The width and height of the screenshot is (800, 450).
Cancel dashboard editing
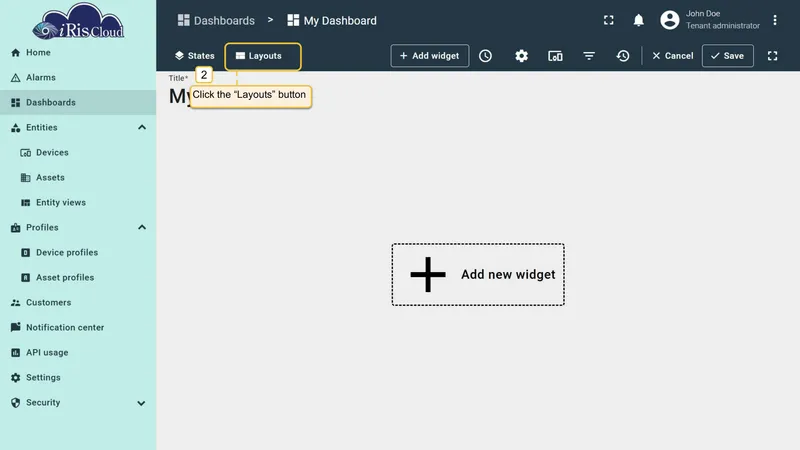pyautogui.click(x=672, y=56)
